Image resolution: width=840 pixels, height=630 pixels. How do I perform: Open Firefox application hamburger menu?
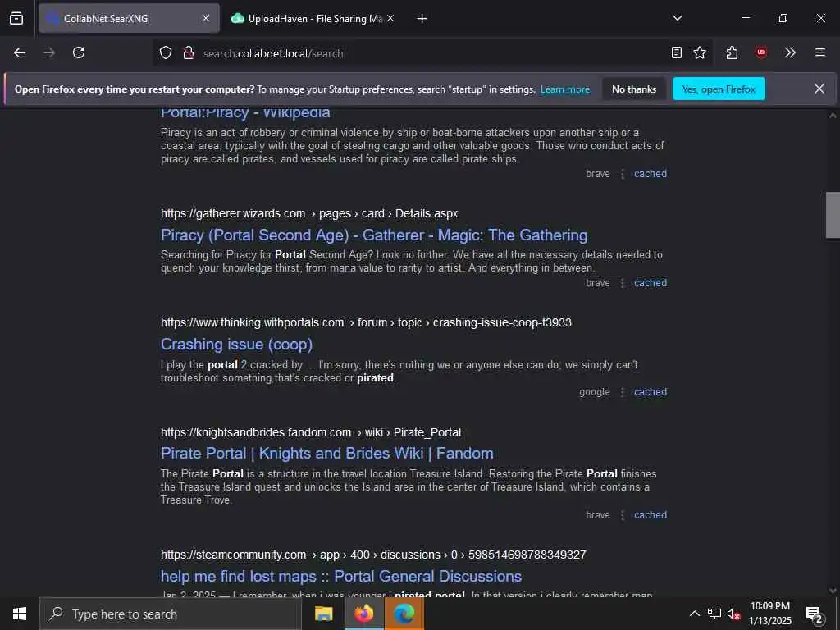point(820,52)
